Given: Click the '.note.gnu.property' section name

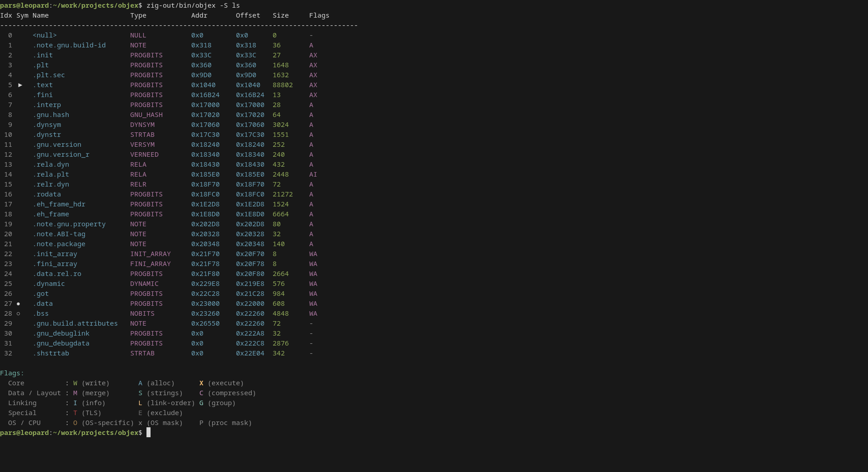Looking at the screenshot, I should click(69, 224).
